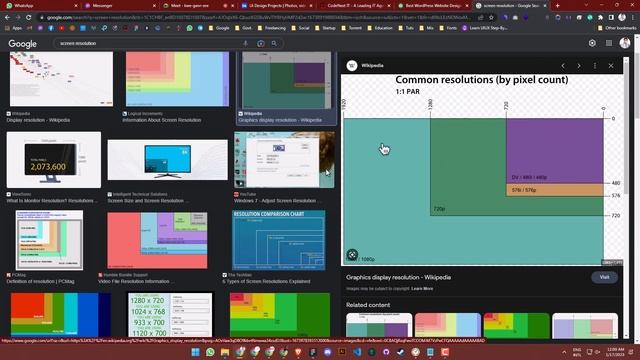This screenshot has height=360, width=640.
Task: Reload the Google search page
Action: coord(29,18)
